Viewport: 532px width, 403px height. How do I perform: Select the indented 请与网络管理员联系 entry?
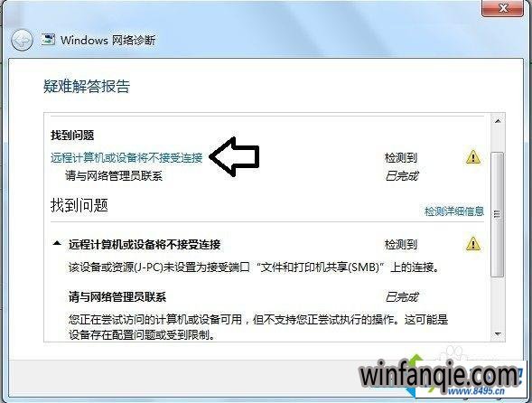point(114,176)
